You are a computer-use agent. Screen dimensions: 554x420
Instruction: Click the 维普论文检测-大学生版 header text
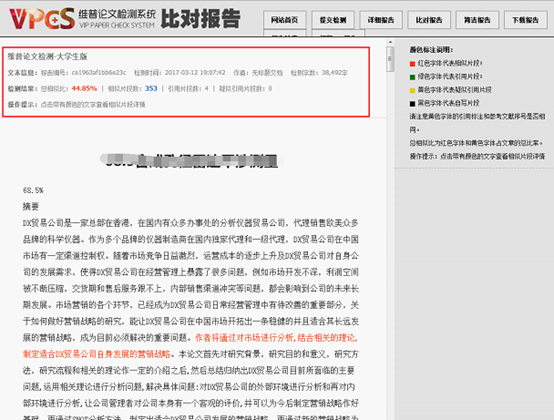[47, 57]
